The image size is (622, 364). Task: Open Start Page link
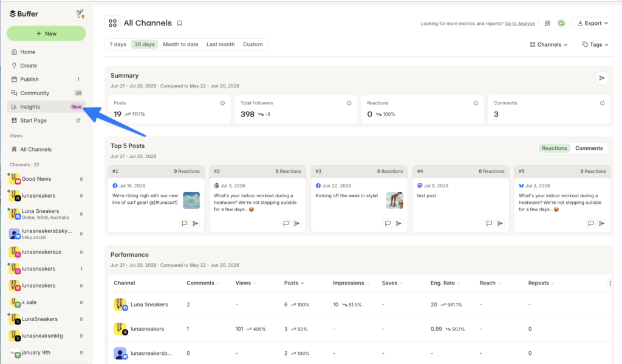tap(46, 120)
